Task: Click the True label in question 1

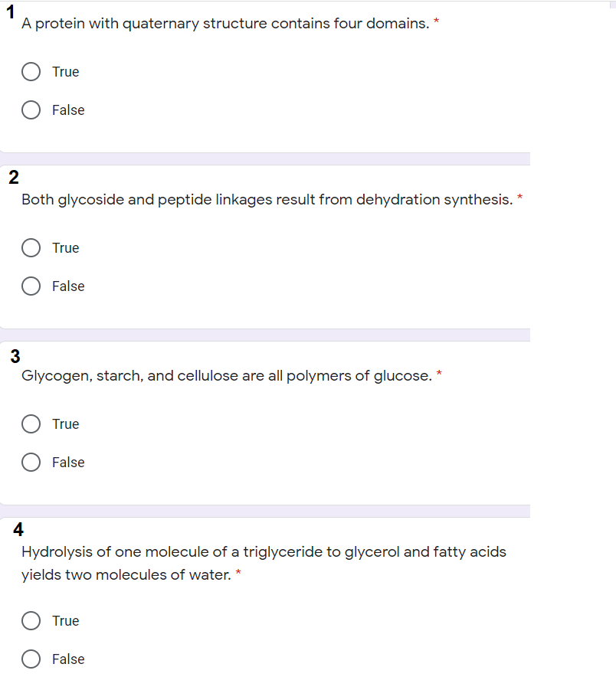Action: coord(66,71)
